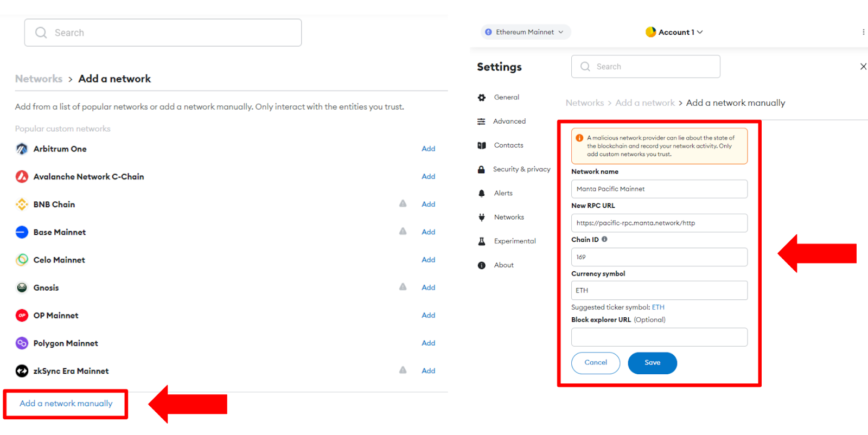868x435 pixels.
Task: Add the Base Mainnet network
Action: click(x=429, y=232)
